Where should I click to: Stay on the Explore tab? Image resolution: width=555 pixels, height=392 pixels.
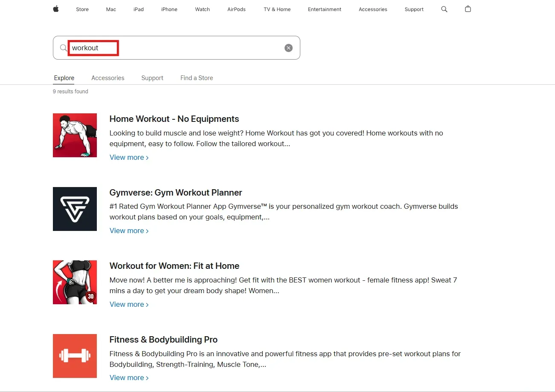click(x=64, y=78)
